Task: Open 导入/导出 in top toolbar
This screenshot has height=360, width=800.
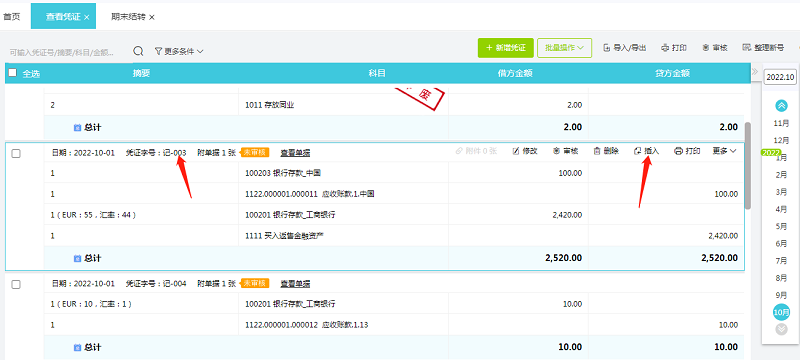Action: (624, 47)
